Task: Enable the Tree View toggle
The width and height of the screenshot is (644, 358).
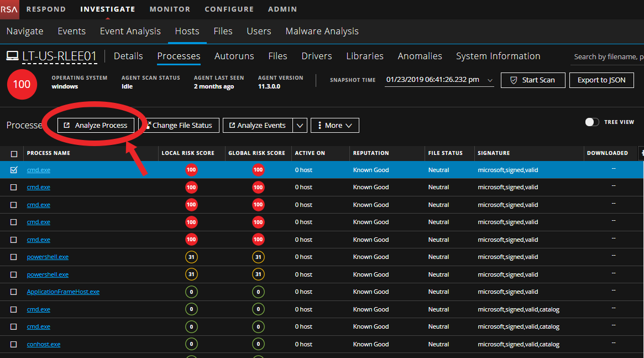Action: click(x=592, y=122)
